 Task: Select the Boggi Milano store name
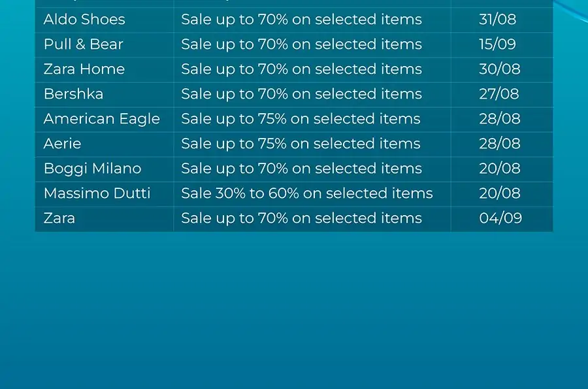coord(93,169)
